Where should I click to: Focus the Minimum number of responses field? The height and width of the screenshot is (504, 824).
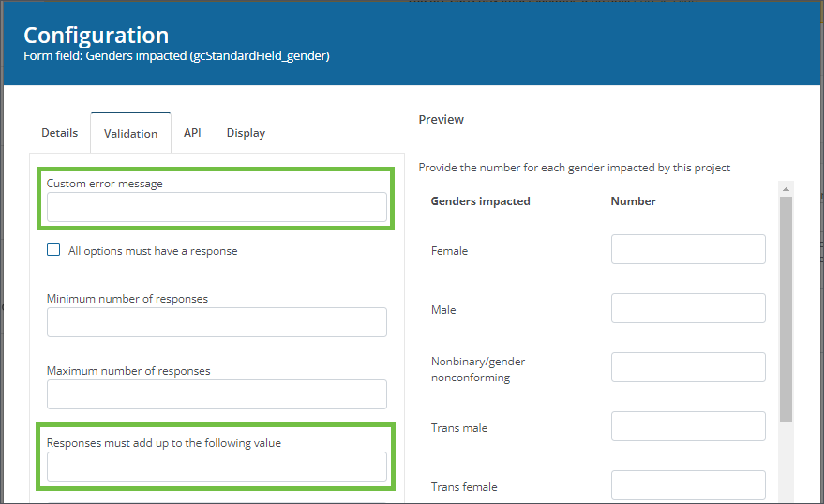(x=217, y=322)
